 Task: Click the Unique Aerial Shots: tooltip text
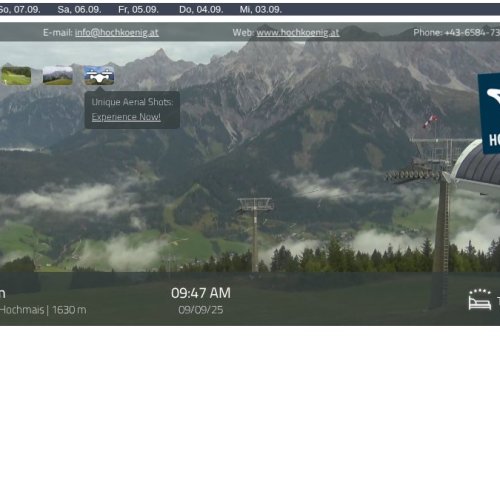click(132, 102)
